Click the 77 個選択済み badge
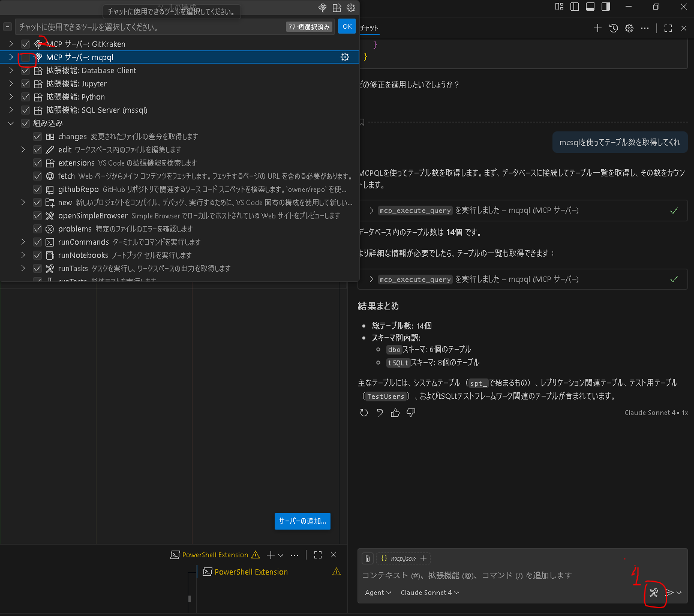The width and height of the screenshot is (694, 616). click(309, 27)
